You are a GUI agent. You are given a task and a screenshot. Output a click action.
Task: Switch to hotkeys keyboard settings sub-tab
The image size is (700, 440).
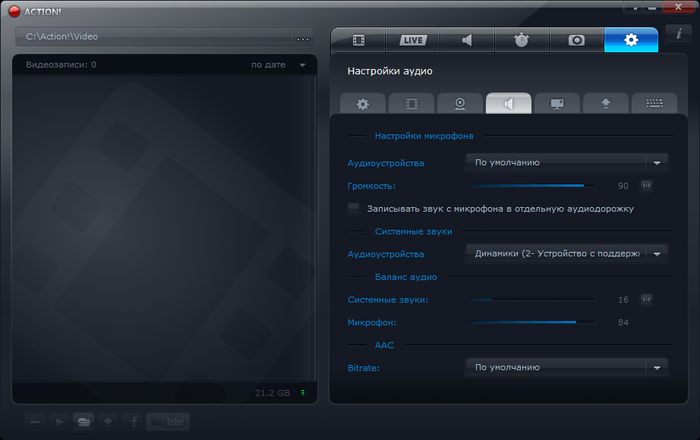pyautogui.click(x=655, y=103)
